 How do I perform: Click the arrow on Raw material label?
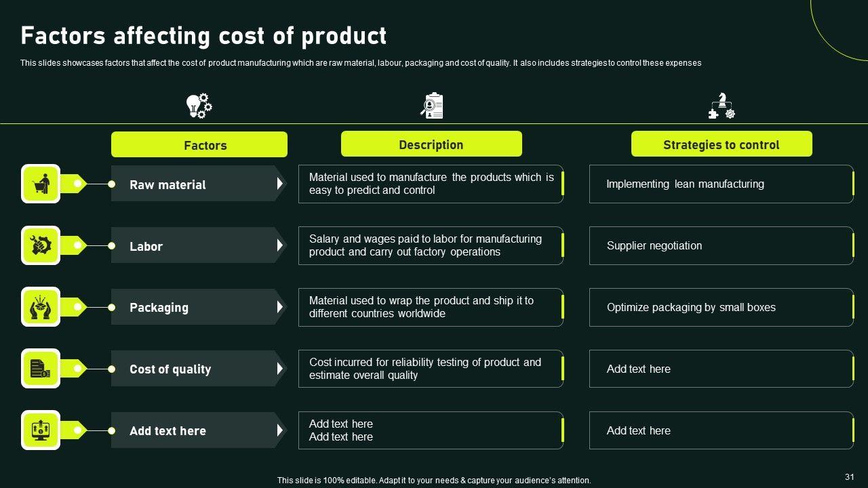point(279,184)
